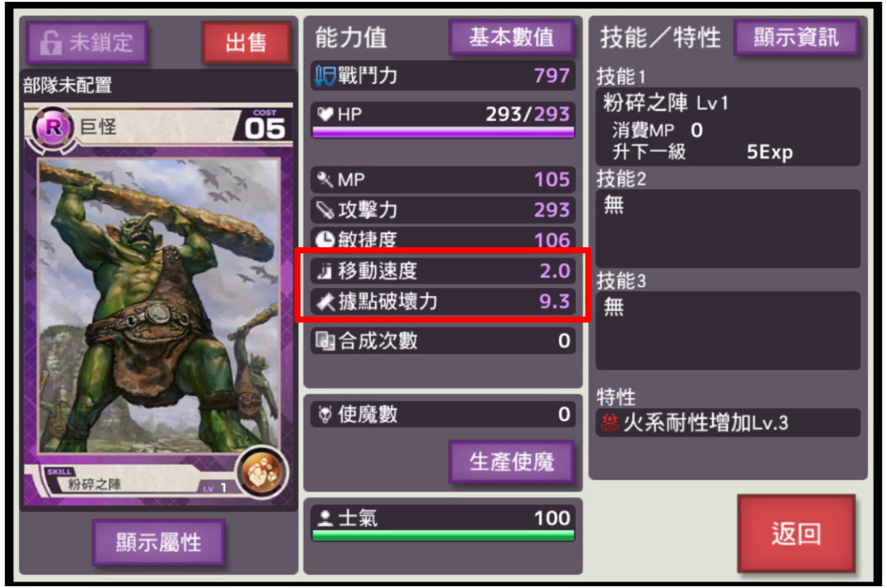Click the wrench icon next to MP
Screen dimensions: 887x588
[325, 180]
